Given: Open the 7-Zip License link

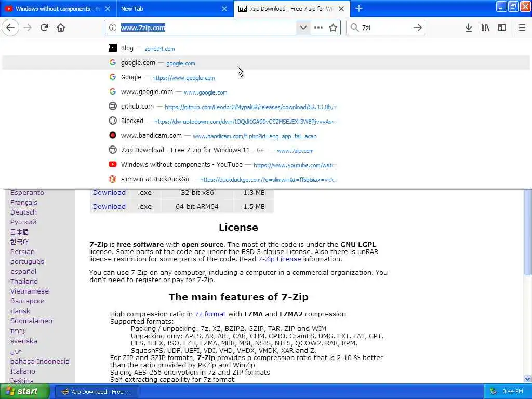Looking at the screenshot, I should (x=280, y=259).
